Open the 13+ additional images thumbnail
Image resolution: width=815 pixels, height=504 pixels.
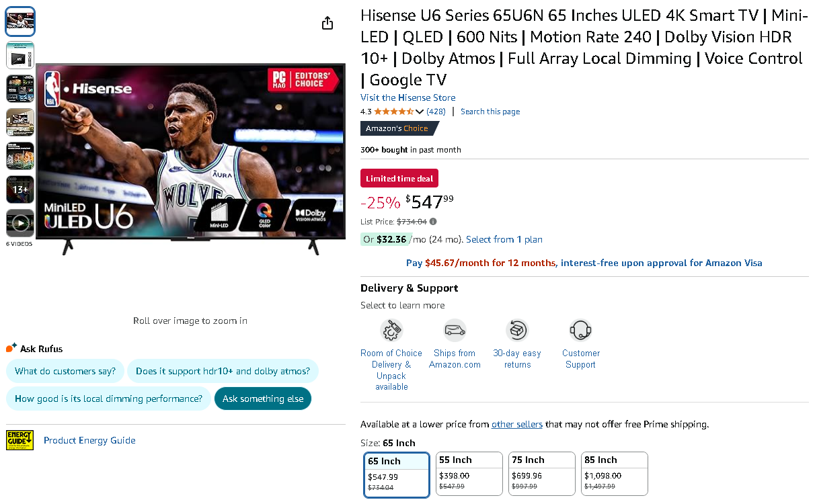pyautogui.click(x=20, y=190)
